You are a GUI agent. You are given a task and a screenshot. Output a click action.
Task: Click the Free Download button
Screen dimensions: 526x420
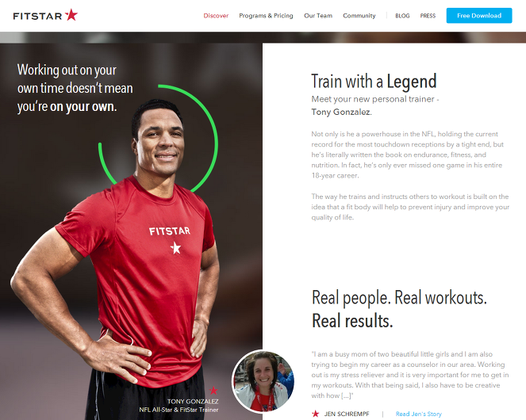tap(479, 15)
